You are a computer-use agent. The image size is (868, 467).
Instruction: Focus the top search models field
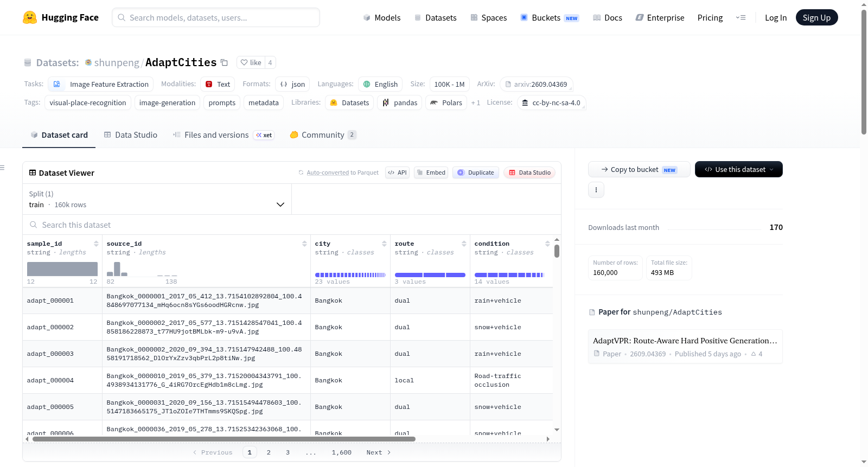click(x=216, y=17)
